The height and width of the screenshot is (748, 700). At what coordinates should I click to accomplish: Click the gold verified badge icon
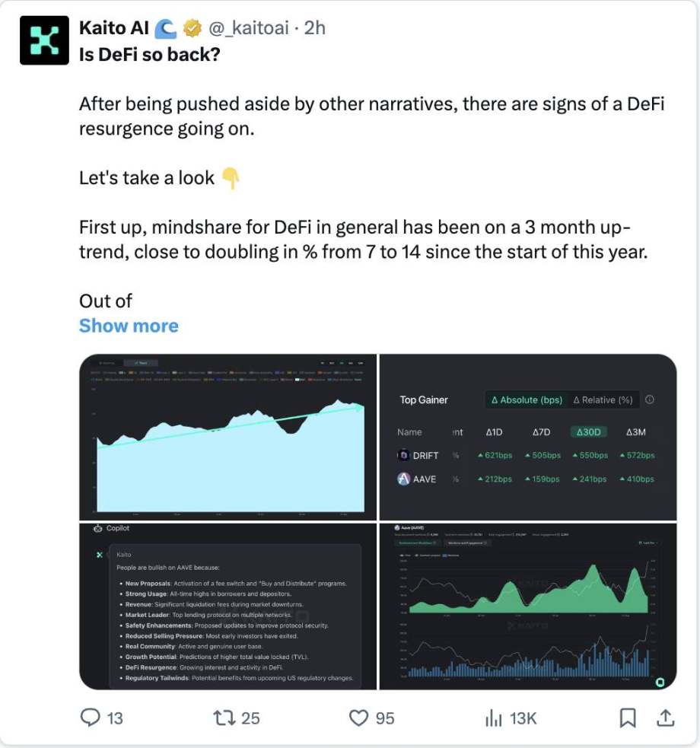192,28
